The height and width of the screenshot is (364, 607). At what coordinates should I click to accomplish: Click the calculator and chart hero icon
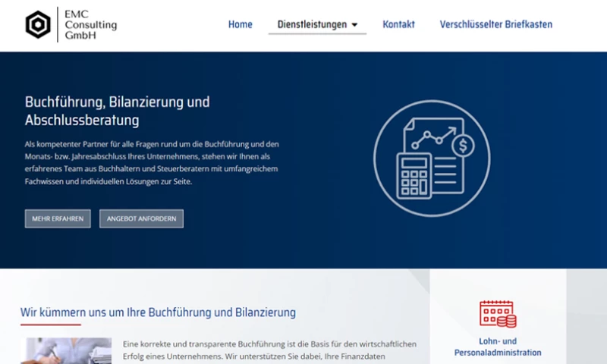[432, 158]
